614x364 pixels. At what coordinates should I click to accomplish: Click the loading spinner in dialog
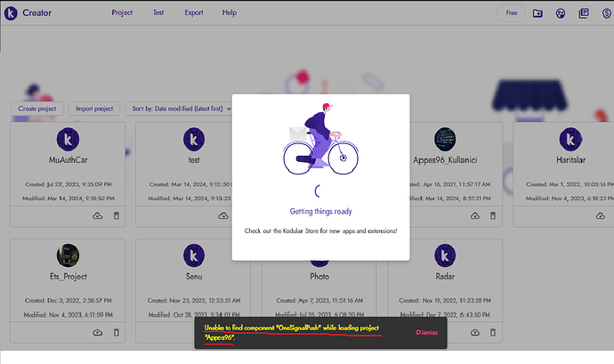coord(318,190)
